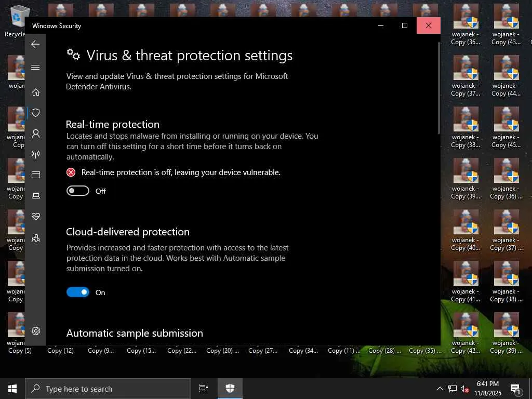This screenshot has width=532, height=399.
Task: Click the Automatic sample submission heading
Action: 135,333
